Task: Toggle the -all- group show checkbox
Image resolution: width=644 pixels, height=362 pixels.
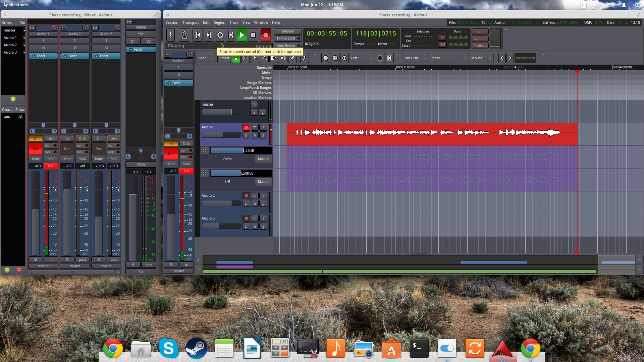Action: (x=21, y=117)
